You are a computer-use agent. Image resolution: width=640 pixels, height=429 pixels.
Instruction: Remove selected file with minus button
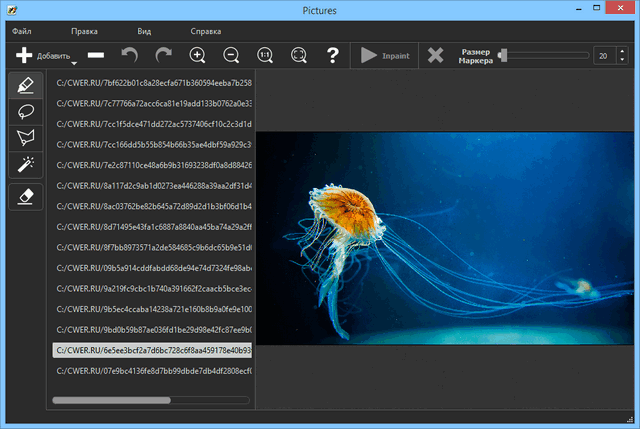[x=95, y=56]
